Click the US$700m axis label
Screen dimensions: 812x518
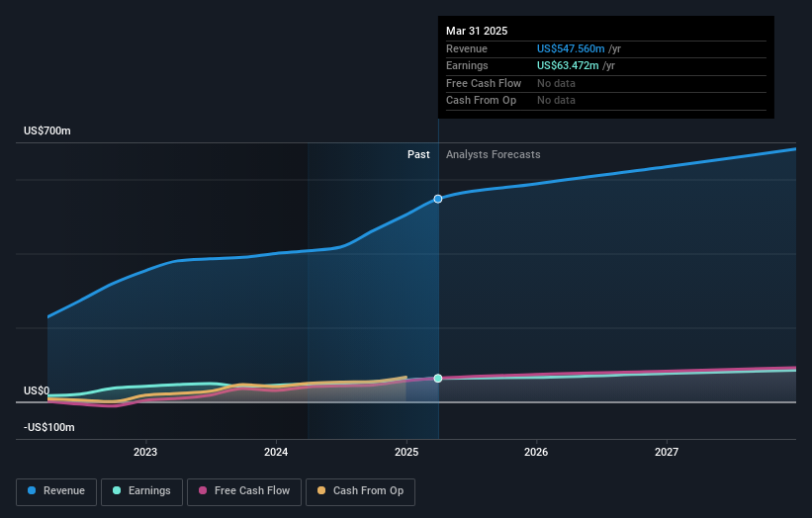click(47, 130)
